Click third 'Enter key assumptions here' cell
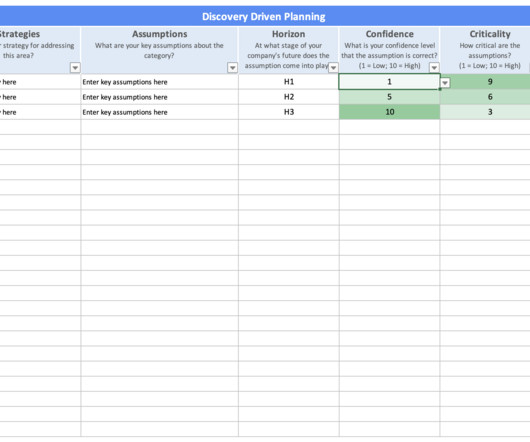 (x=160, y=112)
